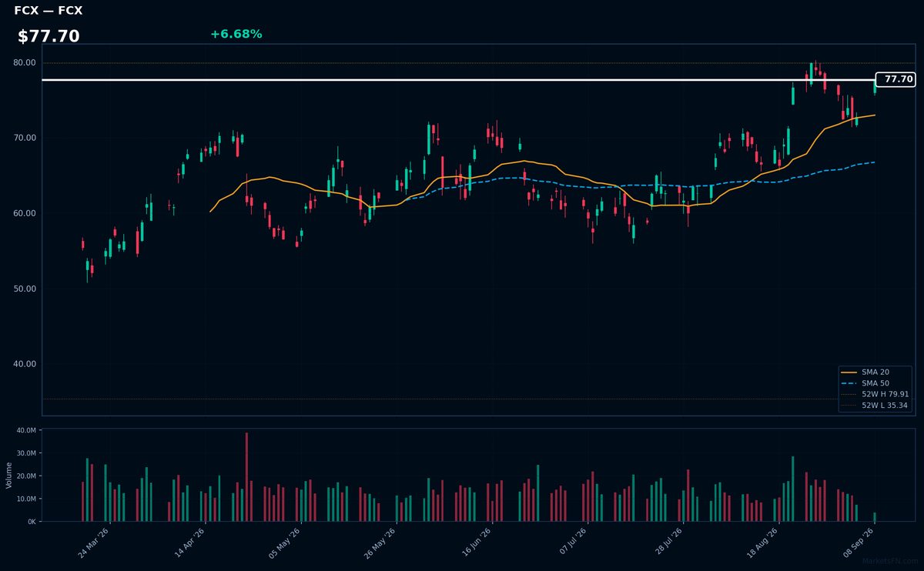Click the "50.00" price axis label
The width and height of the screenshot is (924, 571).
(25, 289)
